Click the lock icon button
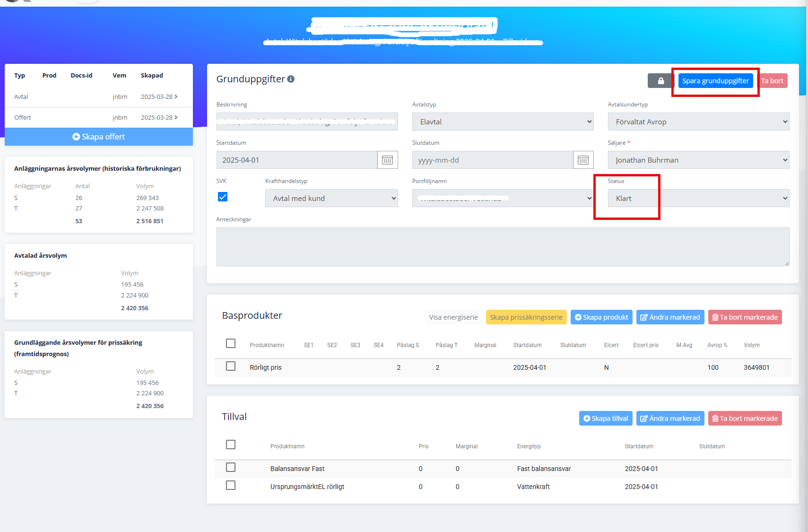Image resolution: width=808 pixels, height=532 pixels. click(660, 81)
